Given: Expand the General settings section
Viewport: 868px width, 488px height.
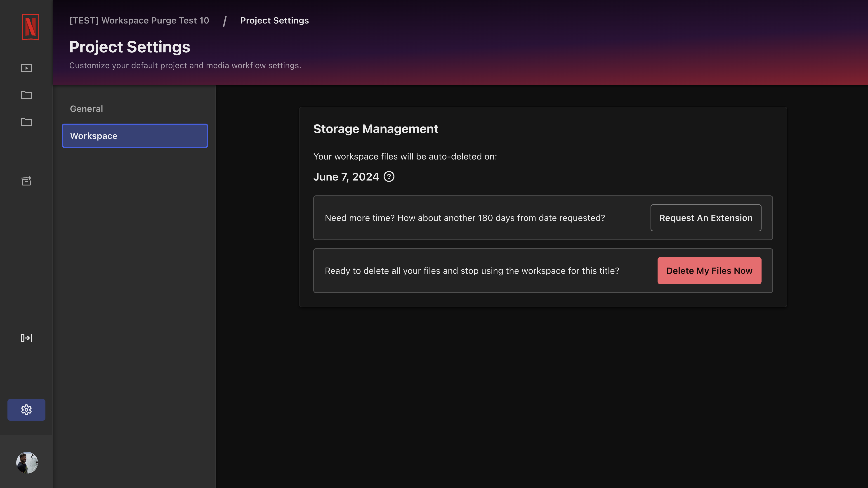Looking at the screenshot, I should [x=86, y=108].
